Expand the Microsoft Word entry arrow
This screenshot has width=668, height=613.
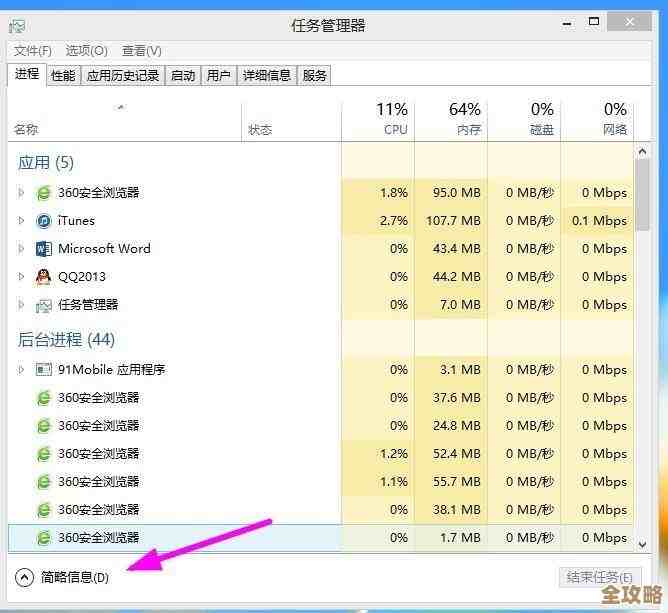click(x=20, y=249)
